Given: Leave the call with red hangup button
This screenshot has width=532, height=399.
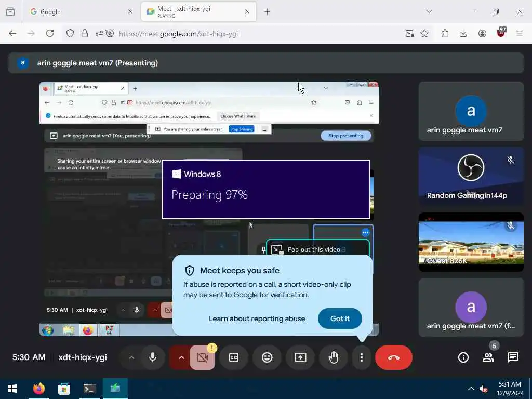Looking at the screenshot, I should 394,357.
